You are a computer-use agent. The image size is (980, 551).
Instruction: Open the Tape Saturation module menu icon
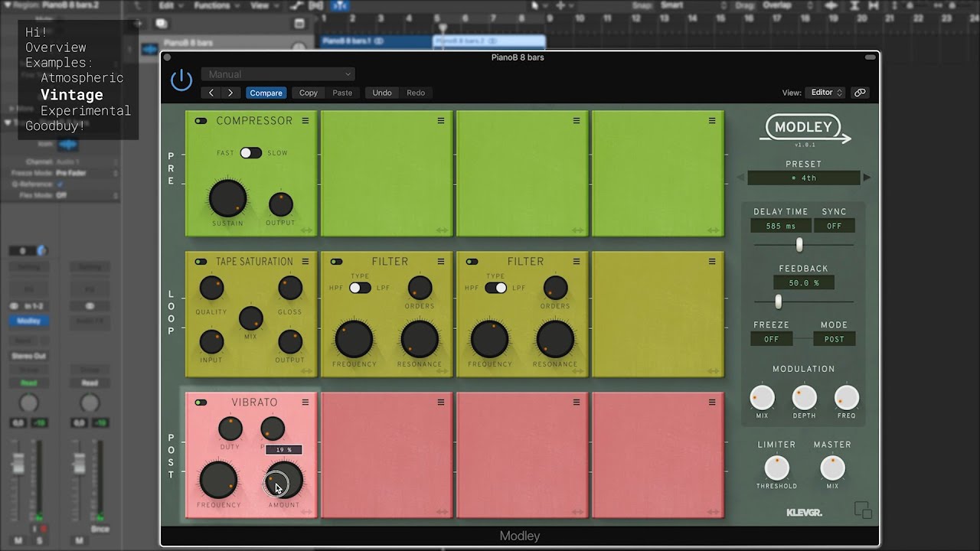point(305,262)
